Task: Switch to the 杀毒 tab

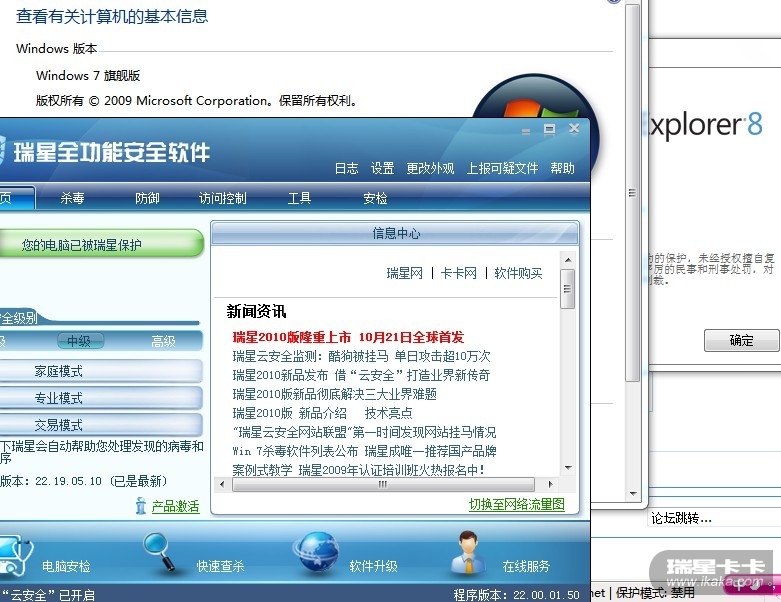Action: [73, 198]
